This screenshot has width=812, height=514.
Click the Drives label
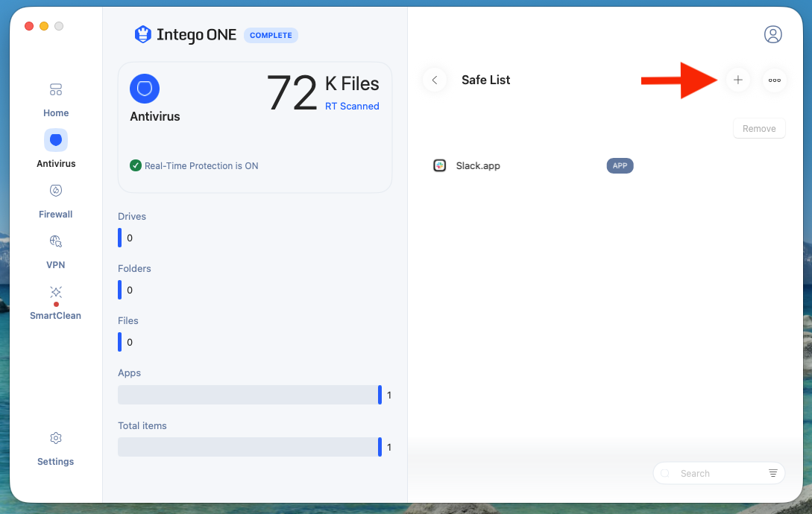coord(131,216)
